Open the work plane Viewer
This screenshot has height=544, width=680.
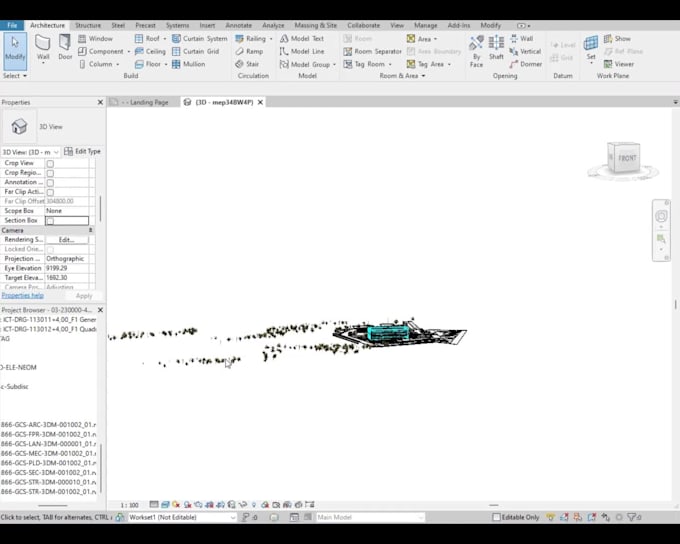click(619, 64)
